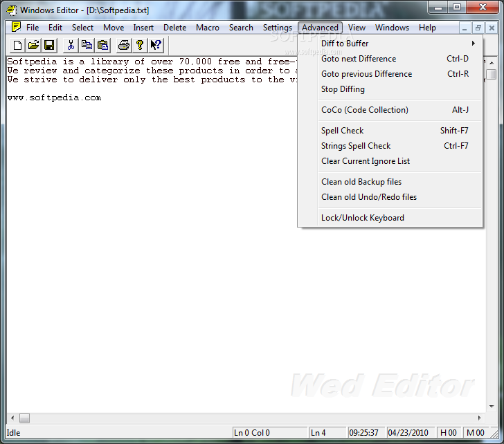Screen dimensions: 504x444
Task: Click the '04/23/2010' date in status bar
Action: pos(411,433)
